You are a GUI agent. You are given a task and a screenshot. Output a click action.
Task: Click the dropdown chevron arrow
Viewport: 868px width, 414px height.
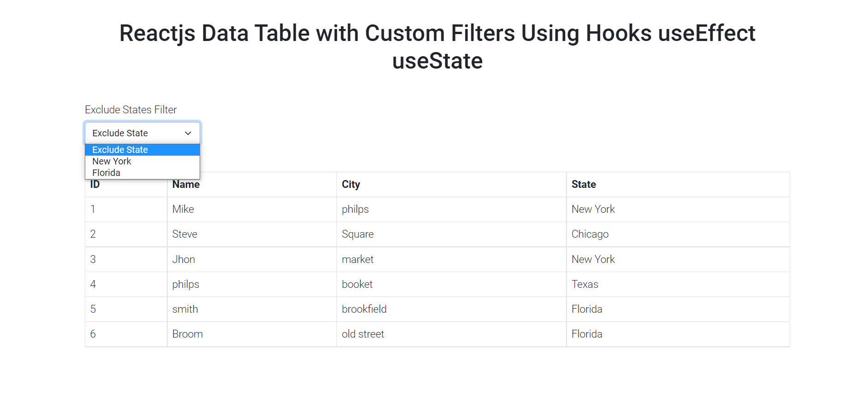pyautogui.click(x=187, y=133)
